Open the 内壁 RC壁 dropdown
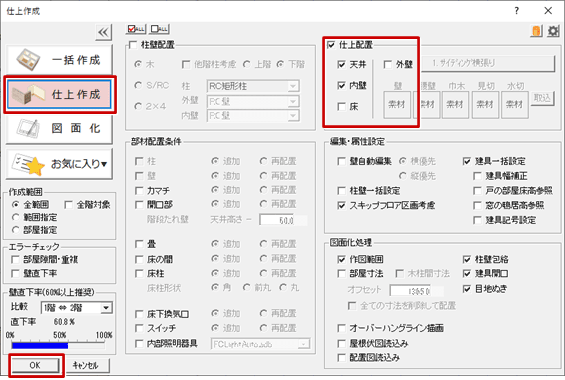Screen dimensions: 565x380 coord(253,116)
